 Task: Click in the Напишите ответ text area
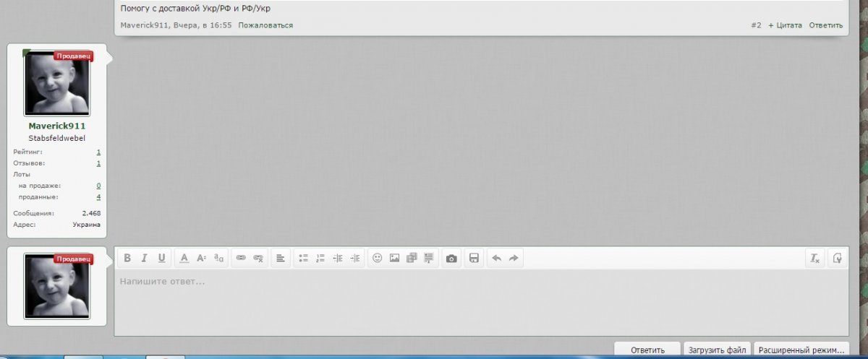point(481,303)
